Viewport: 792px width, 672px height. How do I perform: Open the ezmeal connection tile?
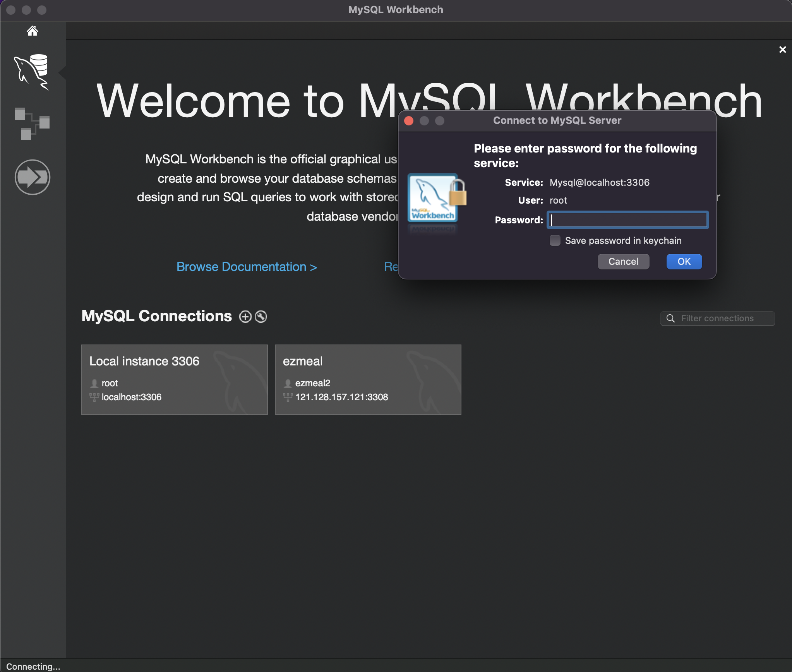pos(368,379)
